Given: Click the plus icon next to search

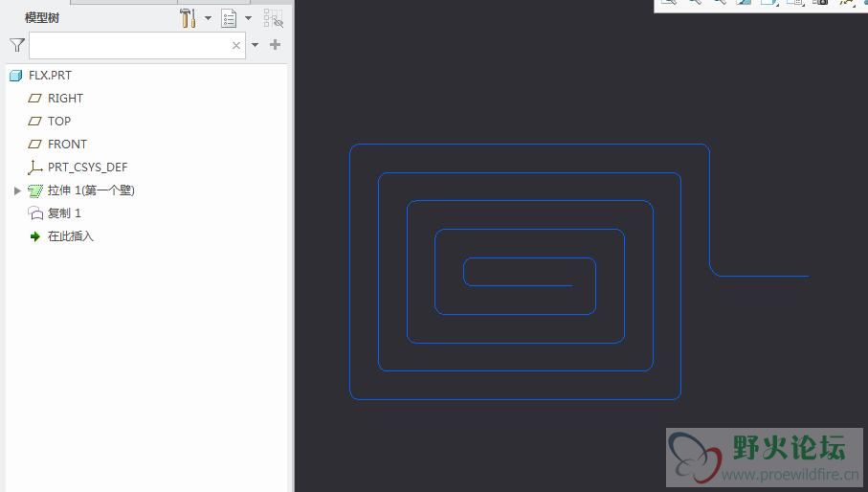Looking at the screenshot, I should (x=275, y=45).
